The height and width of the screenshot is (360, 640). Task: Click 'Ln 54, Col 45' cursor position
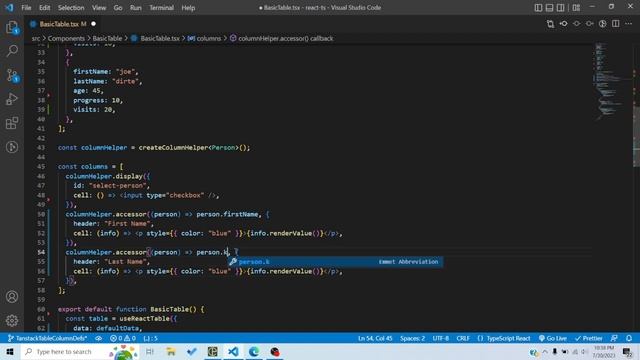coord(375,338)
